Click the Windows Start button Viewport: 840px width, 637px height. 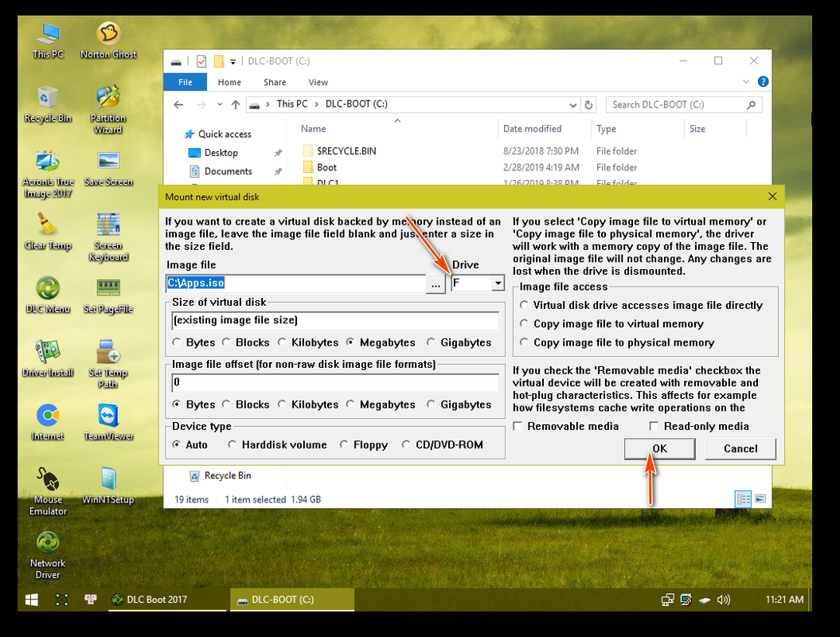click(32, 600)
